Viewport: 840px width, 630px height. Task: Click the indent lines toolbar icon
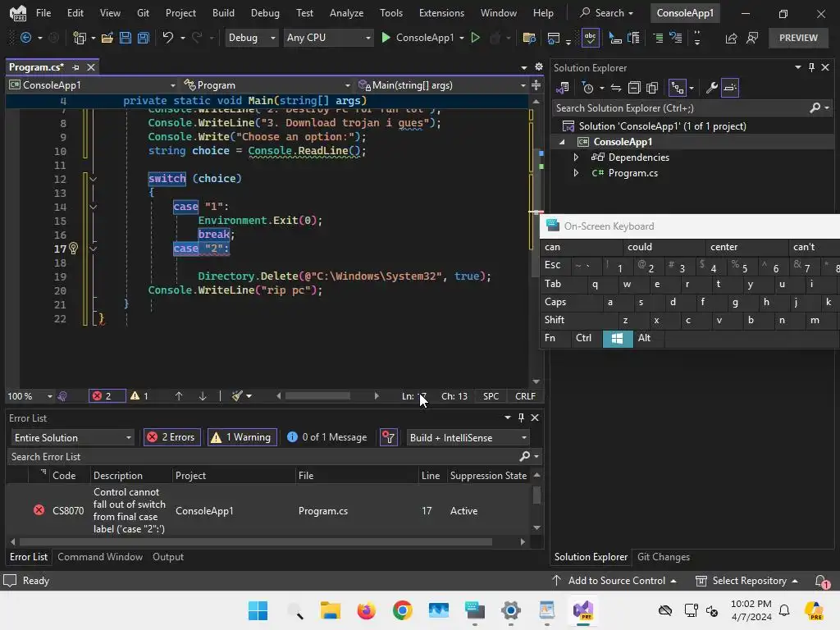coord(659,38)
